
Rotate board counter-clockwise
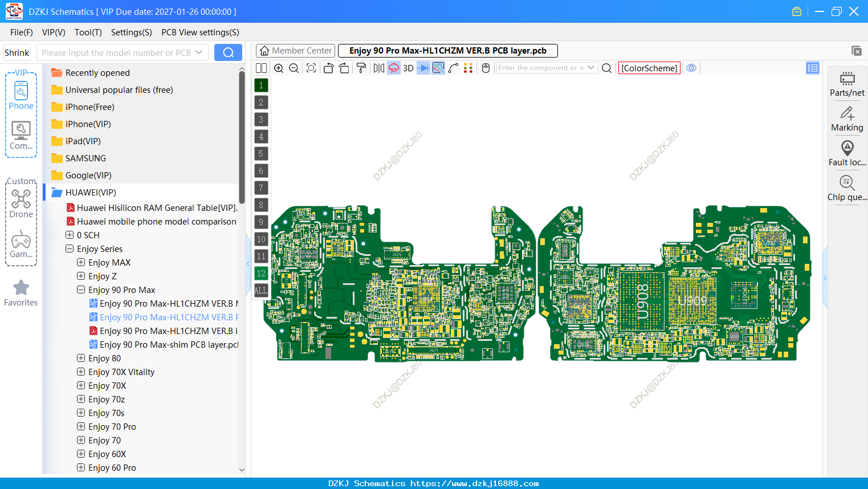(x=328, y=68)
